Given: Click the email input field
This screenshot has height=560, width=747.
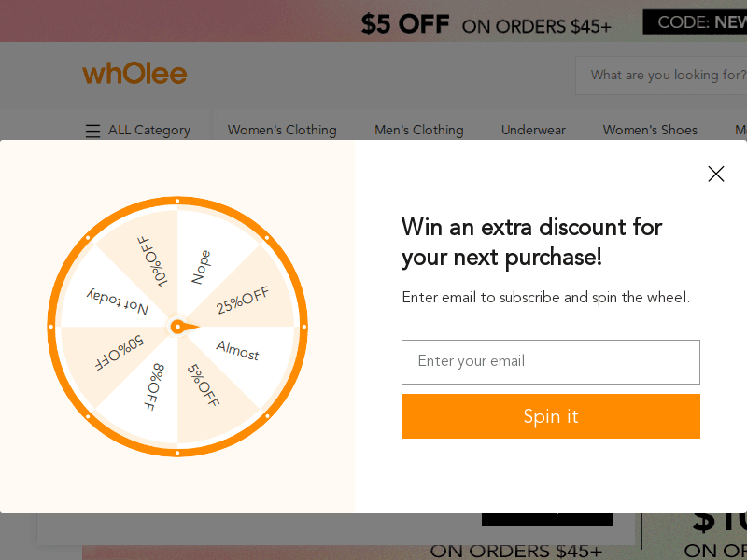Looking at the screenshot, I should (550, 362).
